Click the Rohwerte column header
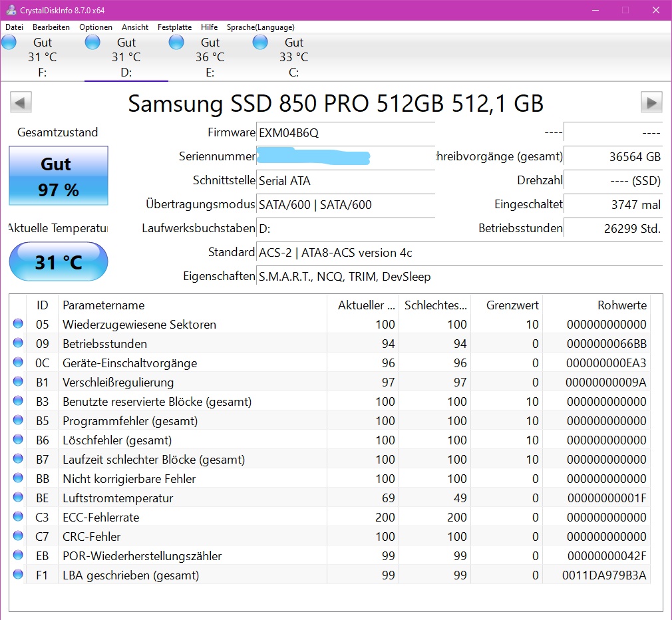This screenshot has height=620, width=672. pyautogui.click(x=597, y=305)
